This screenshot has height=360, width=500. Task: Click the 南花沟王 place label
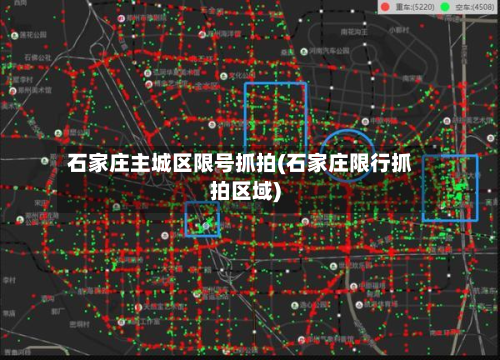(x=354, y=32)
